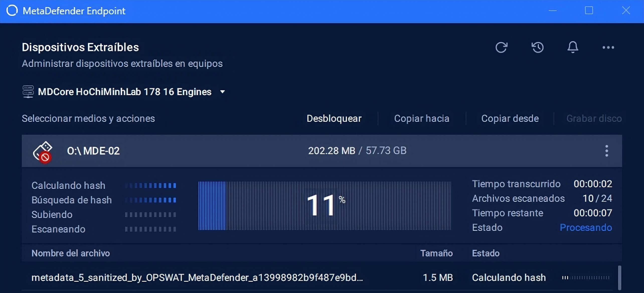Viewport: 644px width, 293px height.
Task: Click the Grabar disco action
Action: click(x=594, y=119)
